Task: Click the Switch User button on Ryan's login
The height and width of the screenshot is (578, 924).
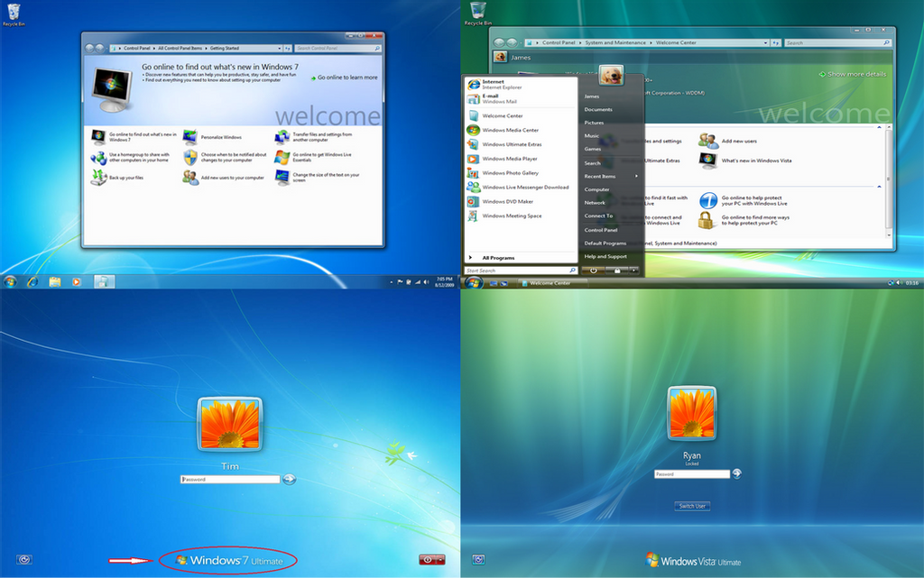Action: (x=691, y=506)
